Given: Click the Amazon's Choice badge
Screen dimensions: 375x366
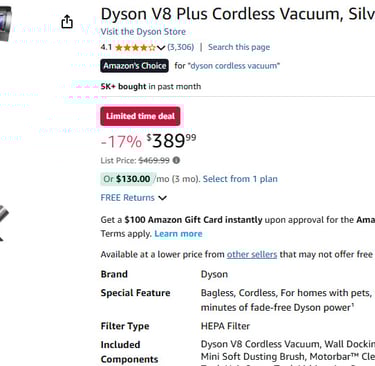Looking at the screenshot, I should point(134,66).
